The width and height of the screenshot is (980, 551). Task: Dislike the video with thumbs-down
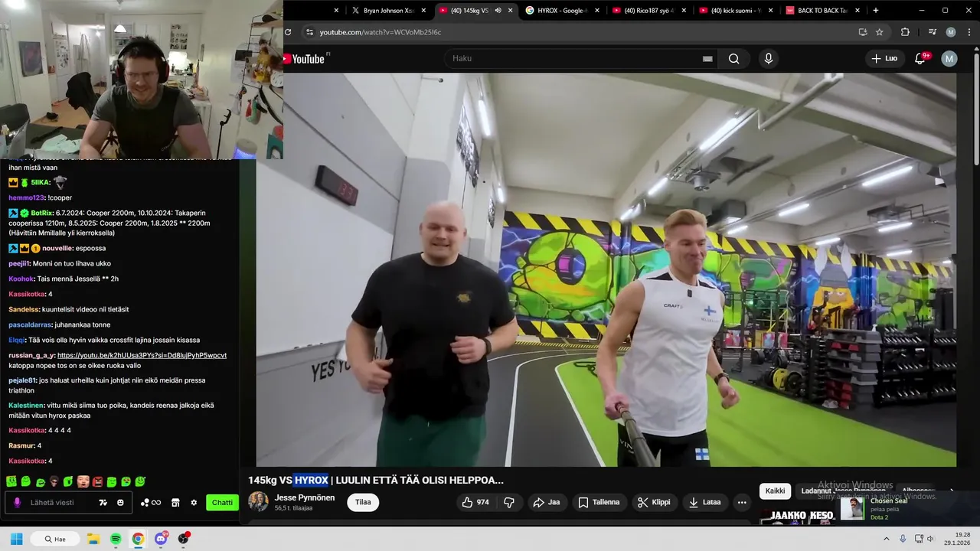[x=509, y=503]
